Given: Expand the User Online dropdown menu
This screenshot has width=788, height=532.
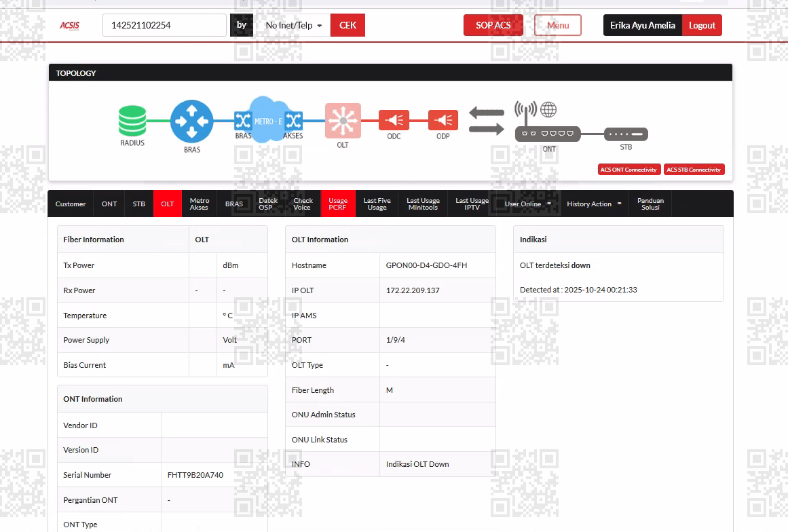Looking at the screenshot, I should (527, 204).
